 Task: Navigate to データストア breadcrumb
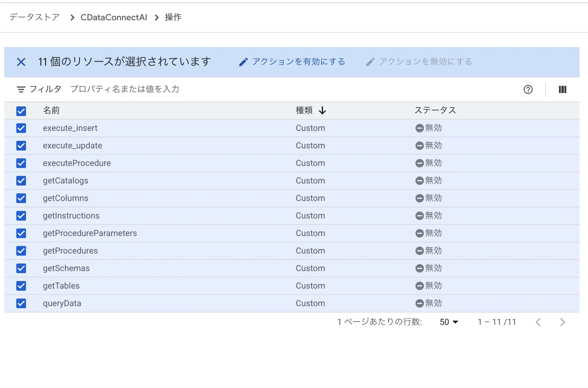(x=34, y=17)
